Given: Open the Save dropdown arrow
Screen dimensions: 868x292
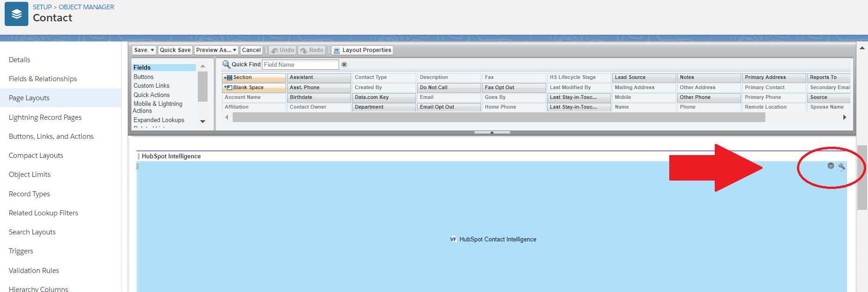Looking at the screenshot, I should pos(152,50).
